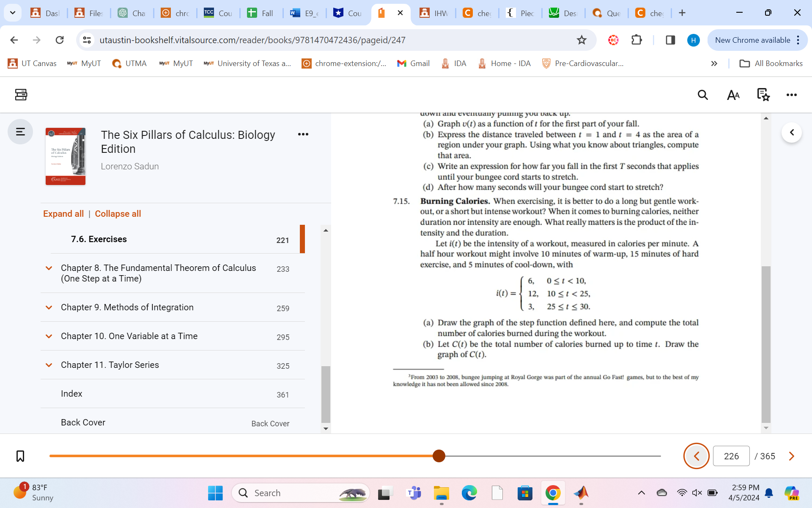Click the page number input field
The width and height of the screenshot is (812, 508).
tap(731, 456)
